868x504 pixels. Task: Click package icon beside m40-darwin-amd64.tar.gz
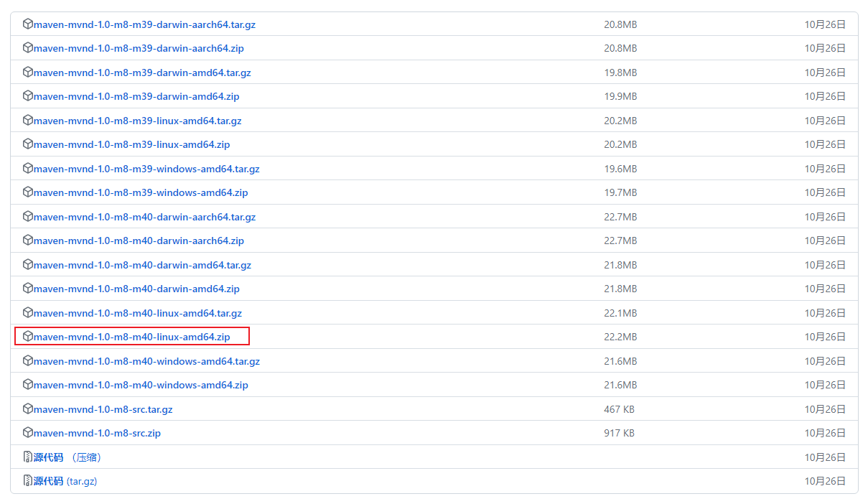click(28, 264)
